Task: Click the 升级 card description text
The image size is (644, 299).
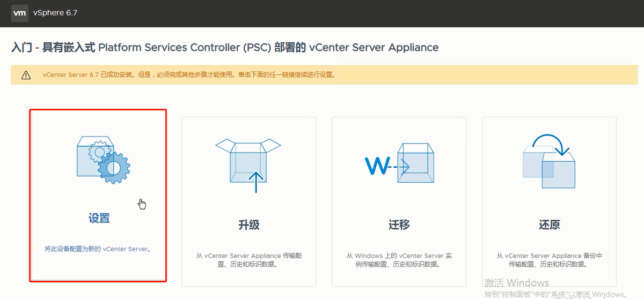Action: coord(248,260)
